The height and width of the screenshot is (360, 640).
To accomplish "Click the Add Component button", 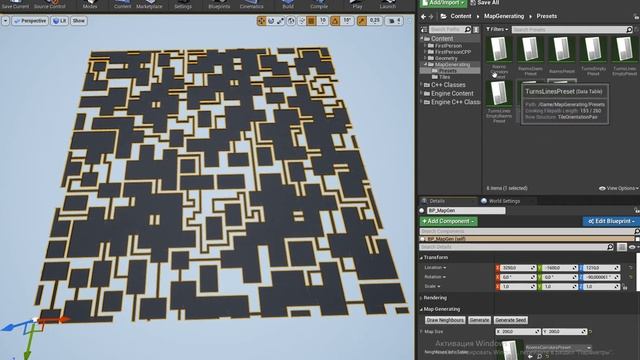I will click(x=449, y=221).
